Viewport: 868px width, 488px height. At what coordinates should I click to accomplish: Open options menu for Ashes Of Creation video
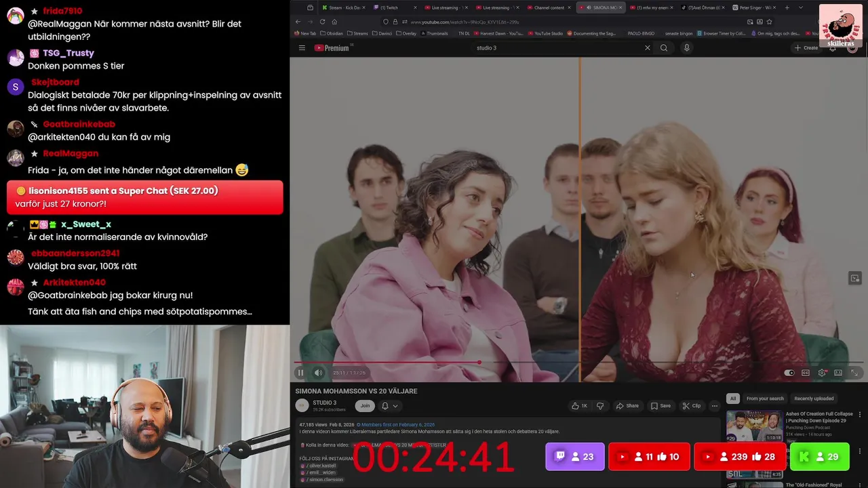[860, 414]
